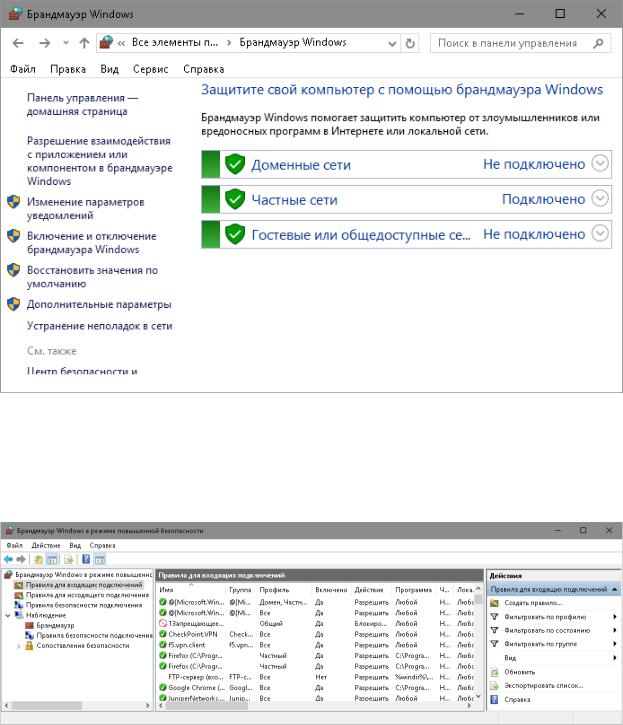Screen dimensions: 623x725
Task: Click the funnel icon of Фильтровать по состоянию
Action: 494,630
